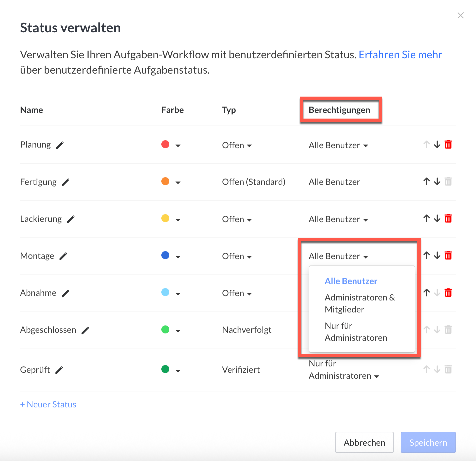Open Abnahme type dropdown

coord(237,293)
